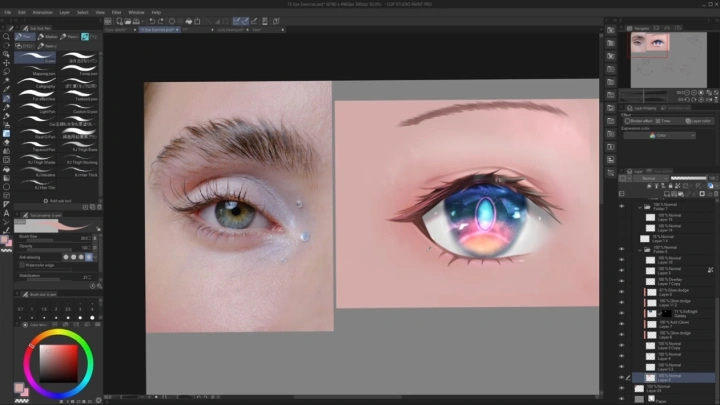Switch to the Pen sub tool group
This screenshot has width=720, height=405.
[27, 37]
